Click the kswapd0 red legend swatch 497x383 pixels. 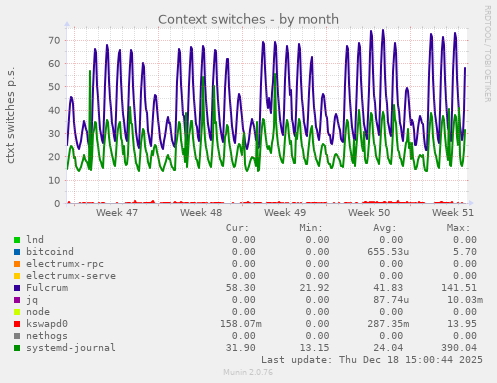17,324
